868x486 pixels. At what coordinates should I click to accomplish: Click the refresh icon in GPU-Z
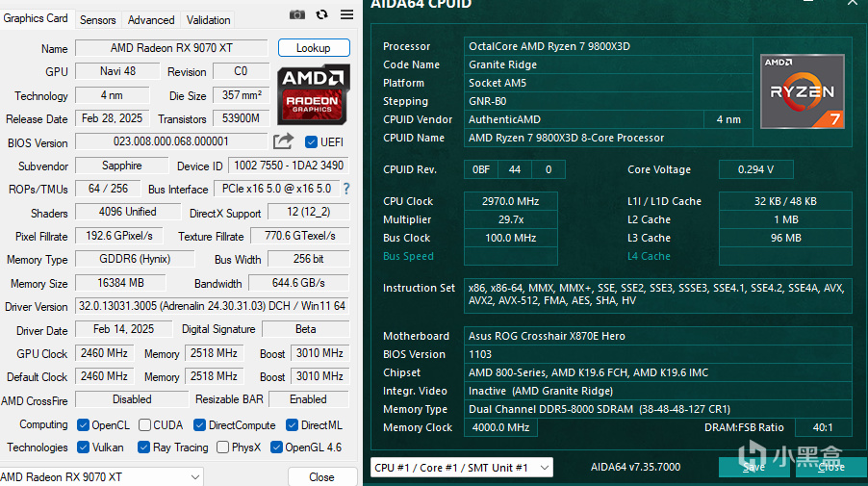pyautogui.click(x=321, y=14)
